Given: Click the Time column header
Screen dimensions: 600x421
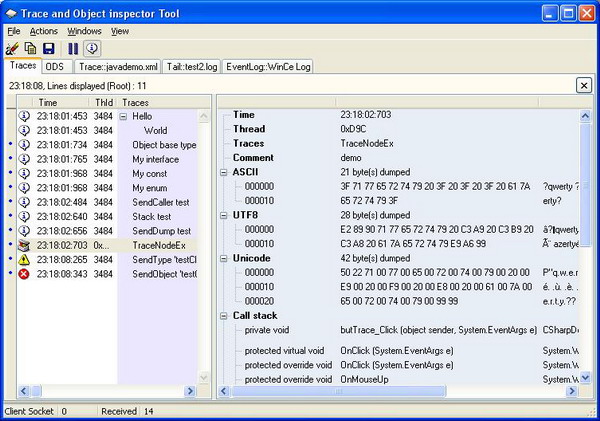Looking at the screenshot, I should (x=48, y=102).
